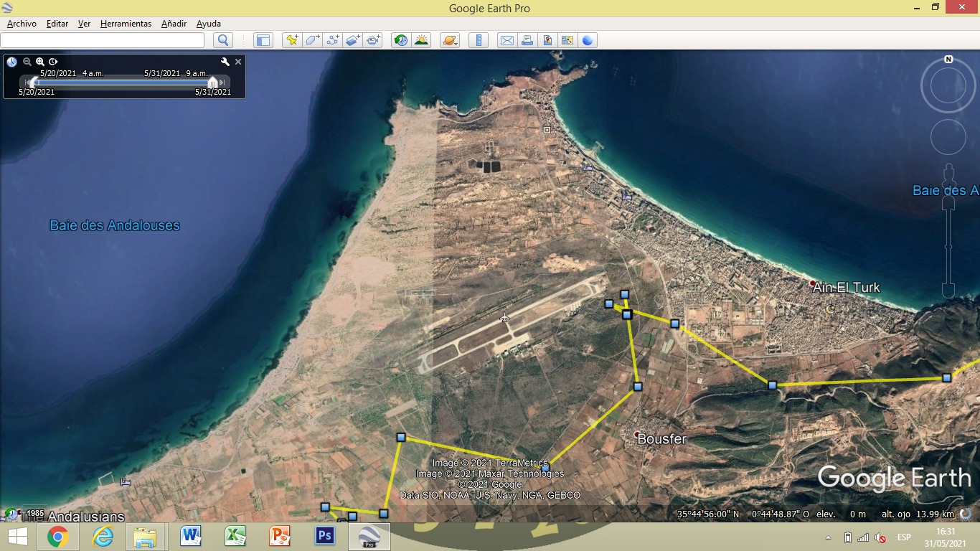Open the Archivo menu

point(22,24)
